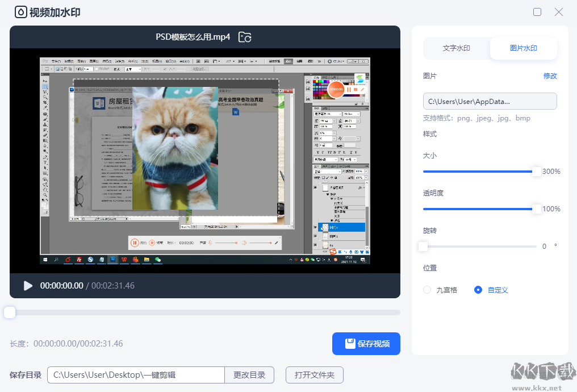577x392 pixels.
Task: Click the 透明度 opacity slider handle
Action: click(x=536, y=209)
